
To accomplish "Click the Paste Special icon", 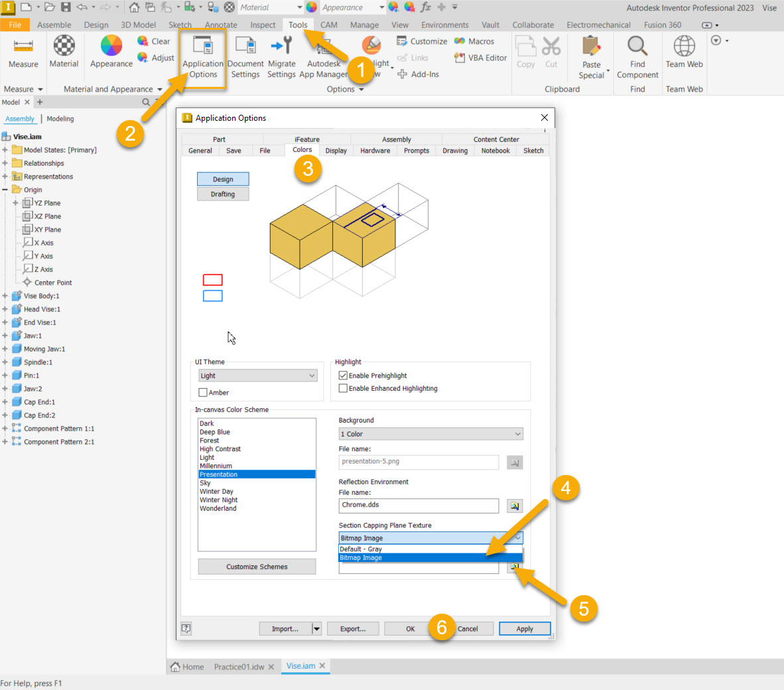I will (x=590, y=46).
